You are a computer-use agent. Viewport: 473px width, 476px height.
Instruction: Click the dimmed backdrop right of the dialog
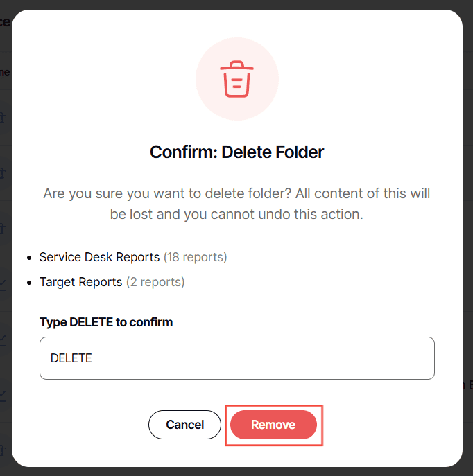(468, 208)
